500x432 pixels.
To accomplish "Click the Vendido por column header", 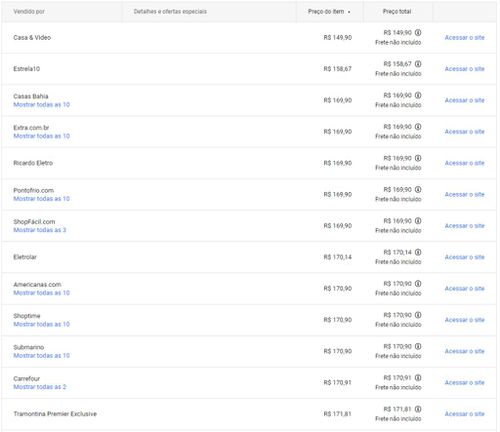I will coord(29,12).
